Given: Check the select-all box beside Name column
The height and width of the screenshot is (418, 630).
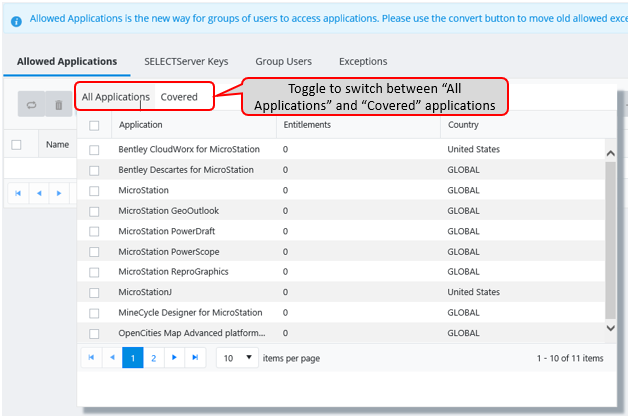Looking at the screenshot, I should coord(16,145).
